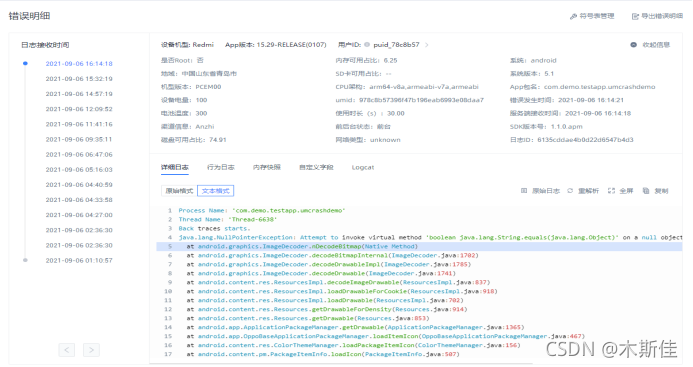Go to previous page of log times
The width and height of the screenshot is (693, 367).
coord(67,350)
